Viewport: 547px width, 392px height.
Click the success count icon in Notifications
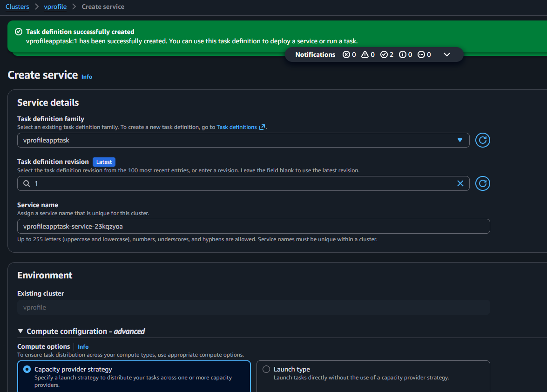(x=384, y=54)
